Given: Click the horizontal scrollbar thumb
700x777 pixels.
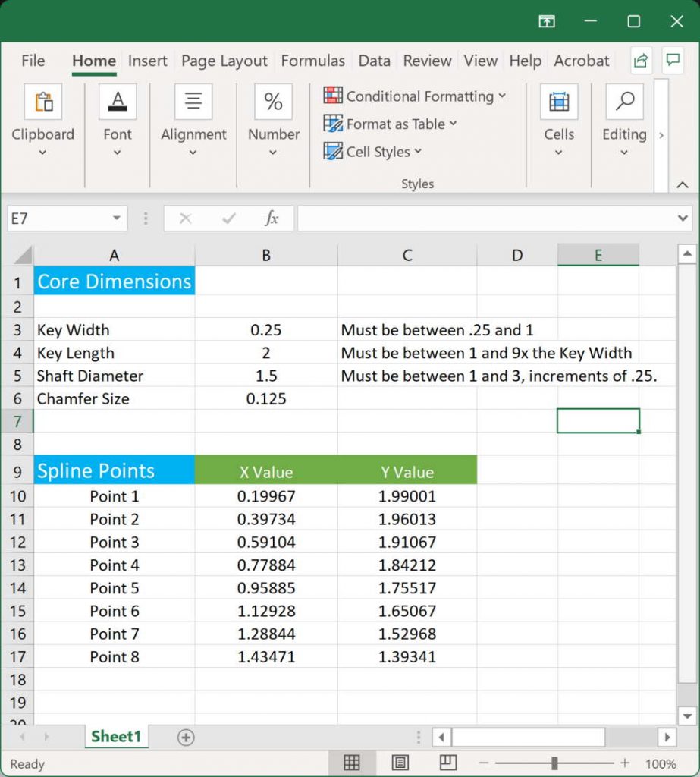Looking at the screenshot, I should 528,737.
